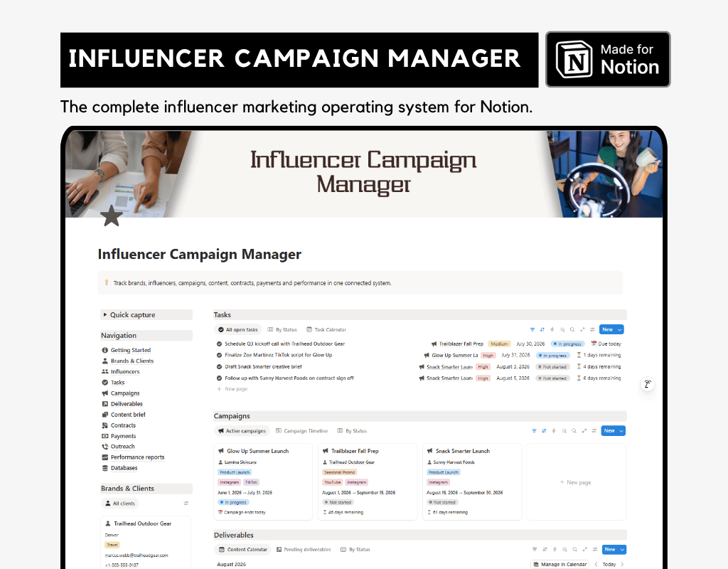Open automations lightning icon in Tasks toolbar
This screenshot has width=728, height=569.
pyautogui.click(x=552, y=330)
